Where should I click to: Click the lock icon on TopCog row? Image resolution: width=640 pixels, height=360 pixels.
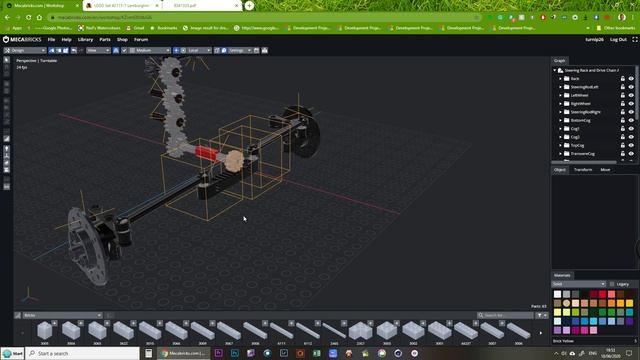point(622,145)
